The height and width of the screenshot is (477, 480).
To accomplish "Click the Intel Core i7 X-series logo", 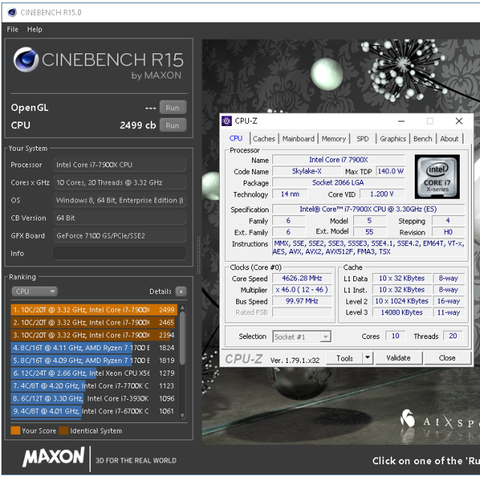I will tap(437, 177).
